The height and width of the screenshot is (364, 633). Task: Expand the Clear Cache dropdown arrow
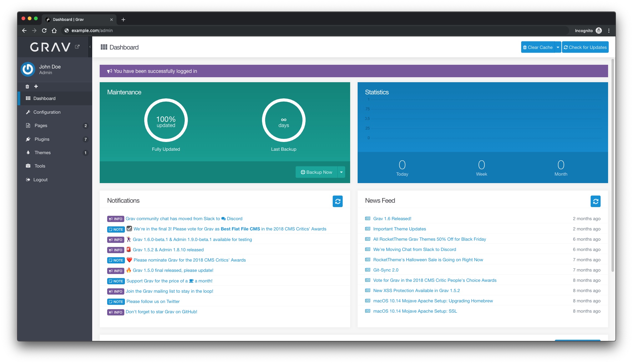558,47
